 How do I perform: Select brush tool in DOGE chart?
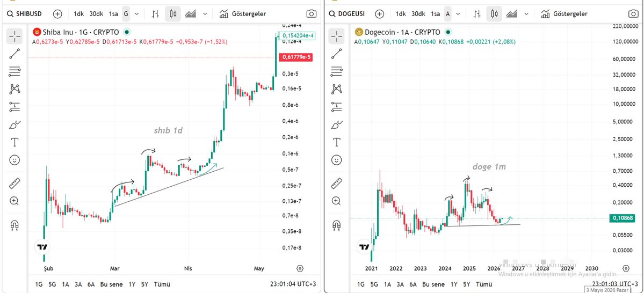pos(337,124)
